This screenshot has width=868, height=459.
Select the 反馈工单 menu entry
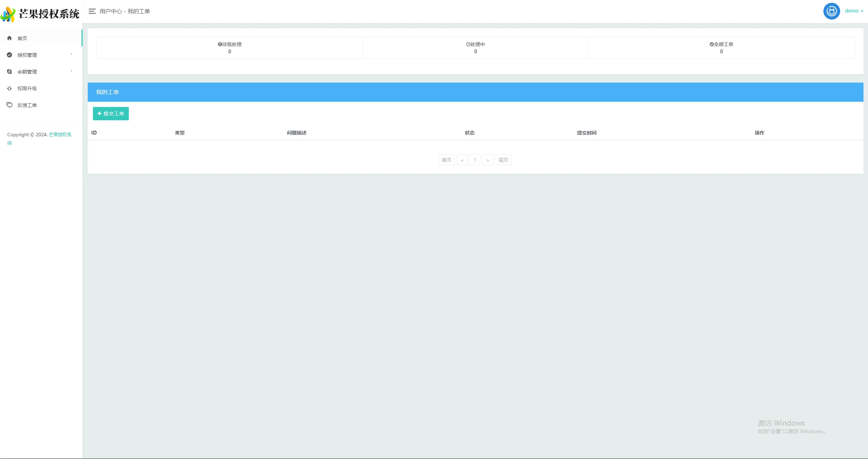click(27, 105)
